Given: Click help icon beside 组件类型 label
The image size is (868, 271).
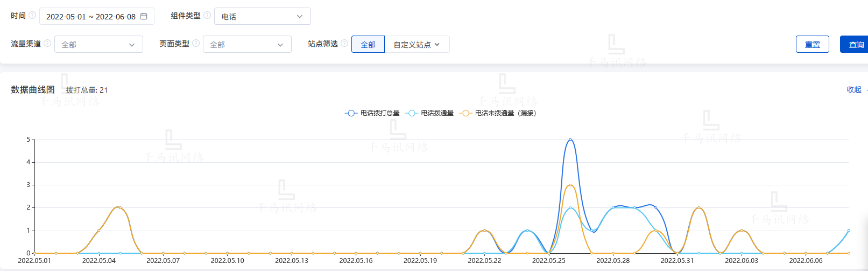Looking at the screenshot, I should (207, 16).
